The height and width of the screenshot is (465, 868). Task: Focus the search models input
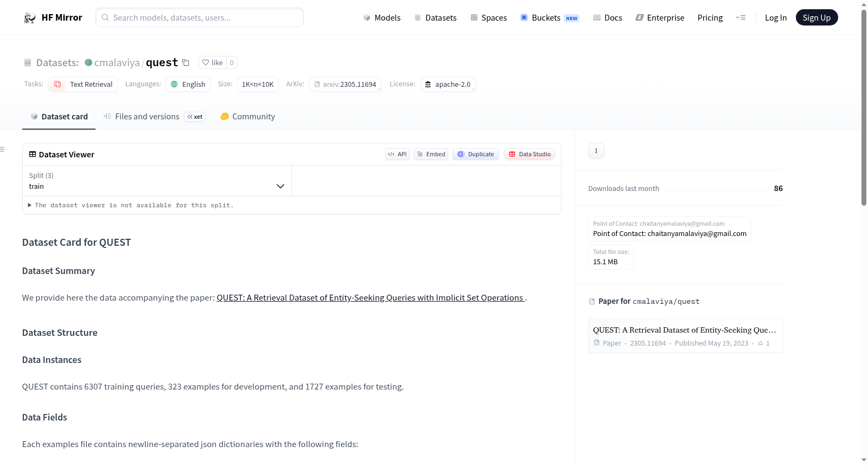click(x=200, y=17)
